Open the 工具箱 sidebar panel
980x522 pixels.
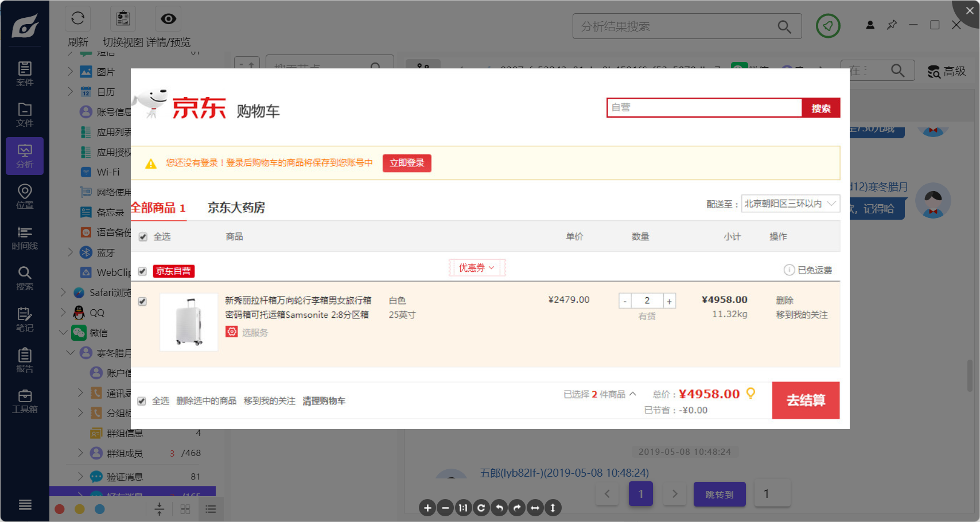(x=24, y=401)
